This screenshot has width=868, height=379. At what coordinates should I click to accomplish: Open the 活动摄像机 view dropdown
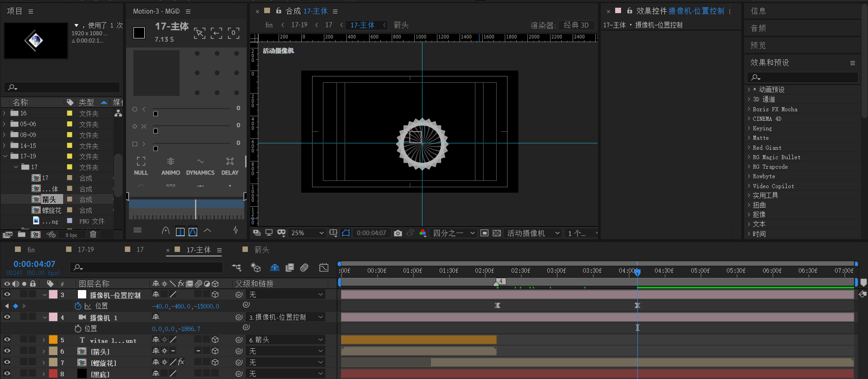pos(533,233)
